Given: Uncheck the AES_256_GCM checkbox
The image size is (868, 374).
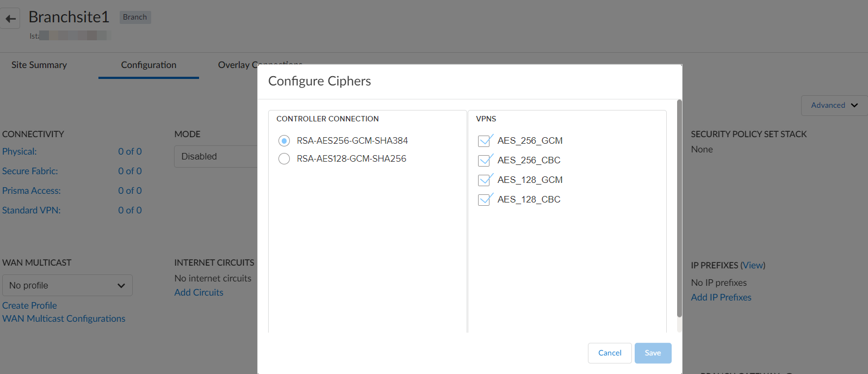Looking at the screenshot, I should (x=484, y=141).
